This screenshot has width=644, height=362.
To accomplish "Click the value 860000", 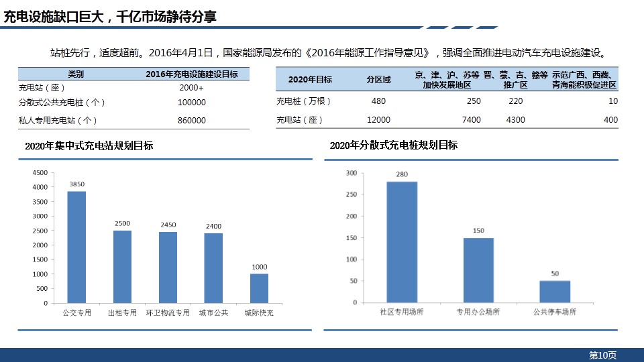I will tap(191, 121).
